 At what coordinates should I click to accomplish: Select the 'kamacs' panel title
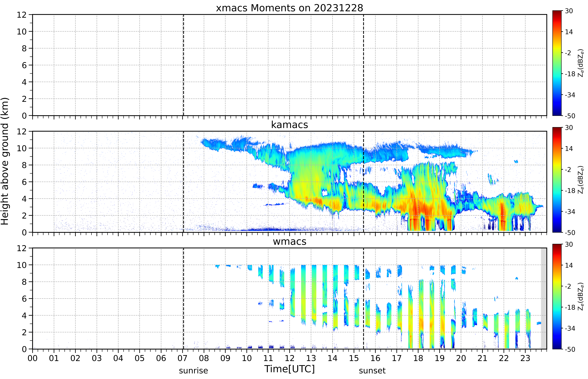289,125
